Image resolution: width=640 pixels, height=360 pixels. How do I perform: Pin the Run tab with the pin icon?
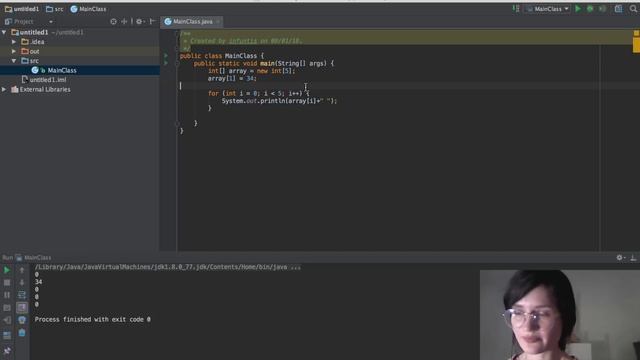tap(7, 351)
